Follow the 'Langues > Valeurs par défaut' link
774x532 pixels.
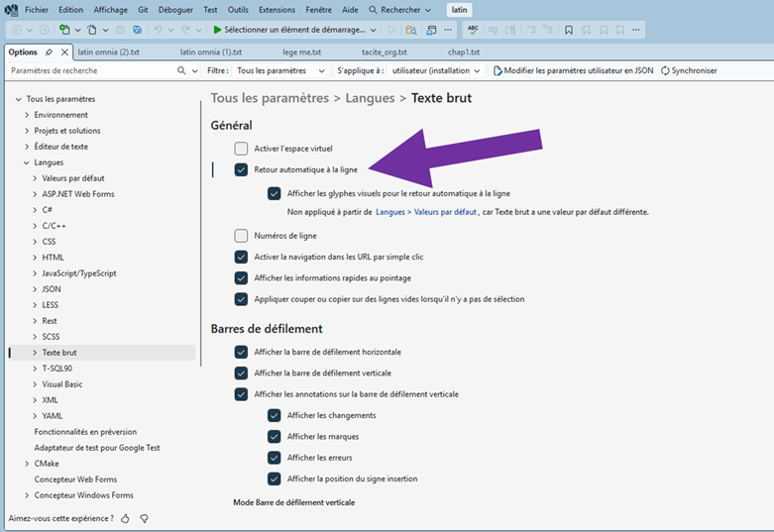point(426,212)
